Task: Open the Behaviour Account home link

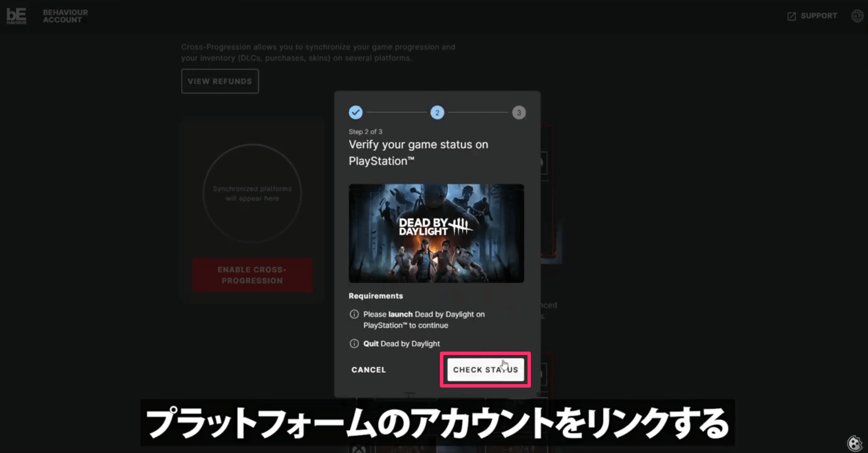Action: point(65,16)
